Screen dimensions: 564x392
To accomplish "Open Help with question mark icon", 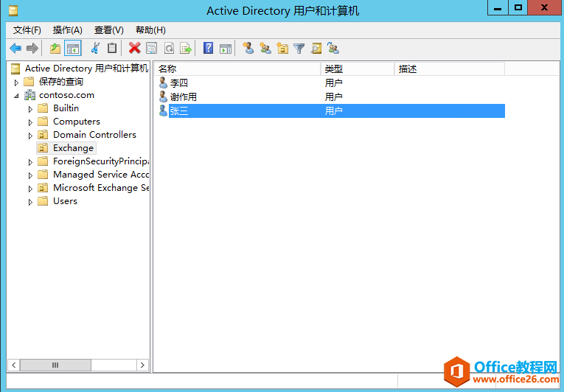I will click(x=208, y=48).
